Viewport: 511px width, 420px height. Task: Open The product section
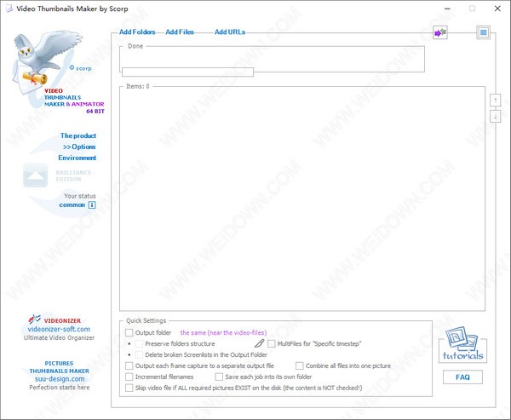pyautogui.click(x=78, y=135)
